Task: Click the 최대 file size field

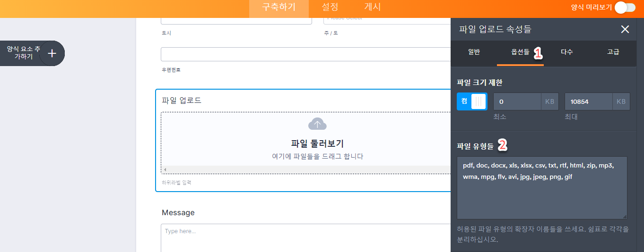Action: pos(589,101)
